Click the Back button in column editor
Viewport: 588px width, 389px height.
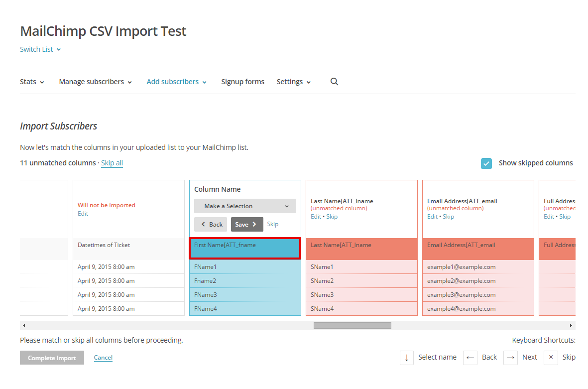coord(211,224)
